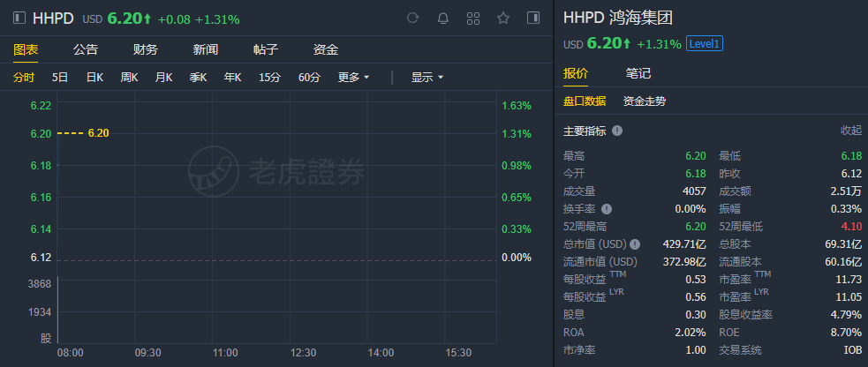Image resolution: width=868 pixels, height=367 pixels.
Task: Select 季K chart period
Action: [198, 78]
